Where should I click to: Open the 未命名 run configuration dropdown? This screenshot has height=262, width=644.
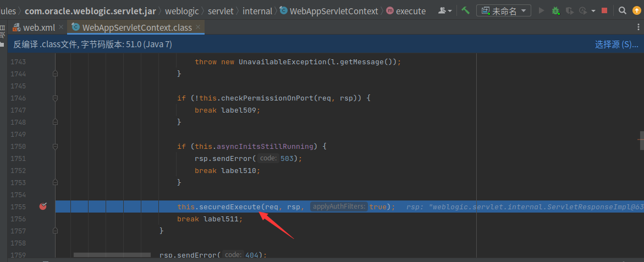coord(504,10)
